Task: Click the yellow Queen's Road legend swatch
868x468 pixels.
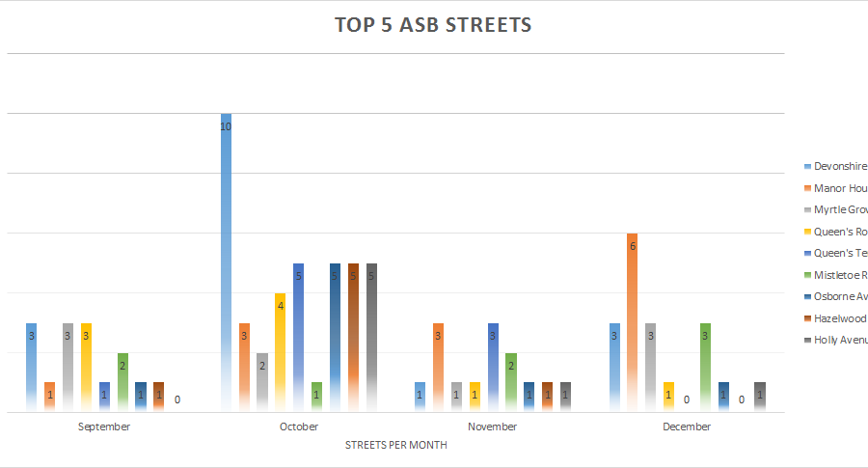Action: pyautogui.click(x=805, y=232)
